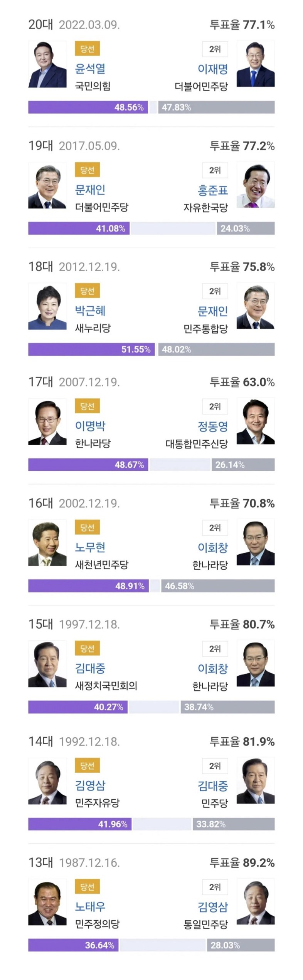Click the winner's photo in the 13대 election
This screenshot has height=980, width=303.
[x=47, y=902]
